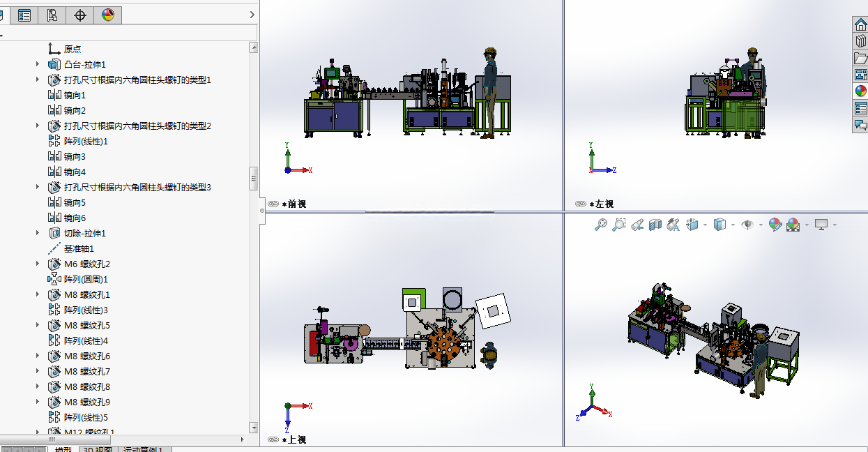Click the Edit Appearance icon
Viewport: 868px width, 452px height.
point(775,225)
